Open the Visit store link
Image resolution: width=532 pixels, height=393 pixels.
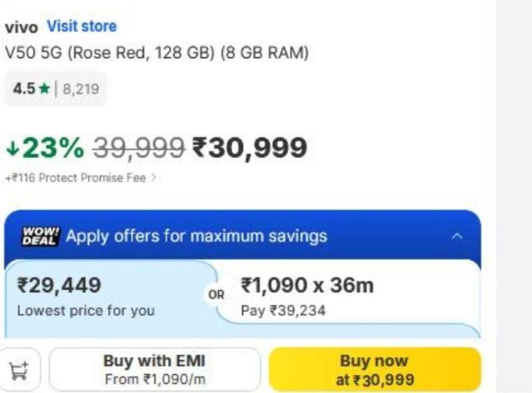tap(82, 26)
